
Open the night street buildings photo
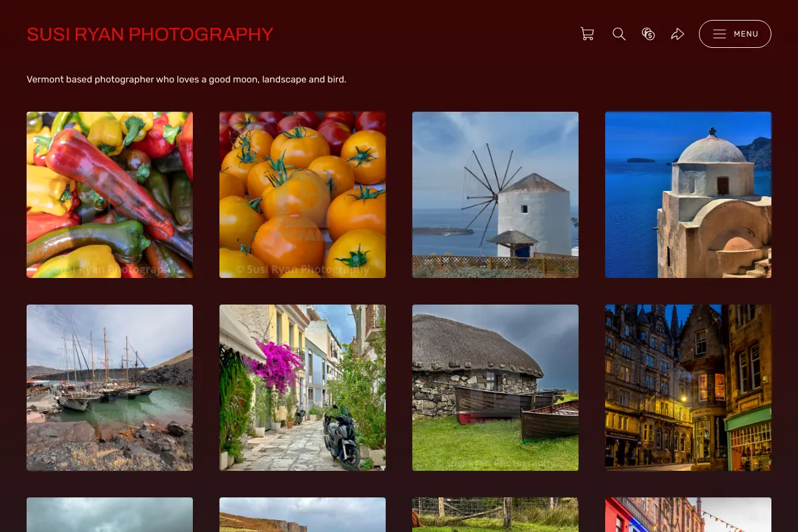(688, 388)
